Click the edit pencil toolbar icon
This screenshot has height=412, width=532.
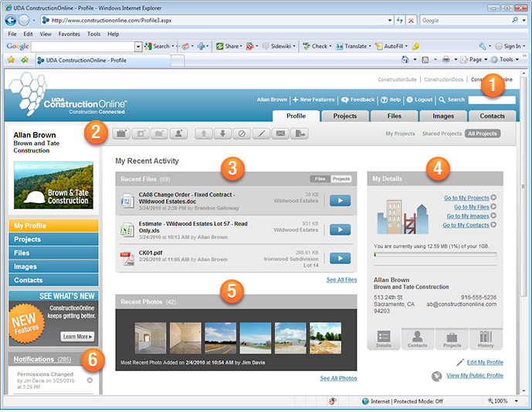261,134
